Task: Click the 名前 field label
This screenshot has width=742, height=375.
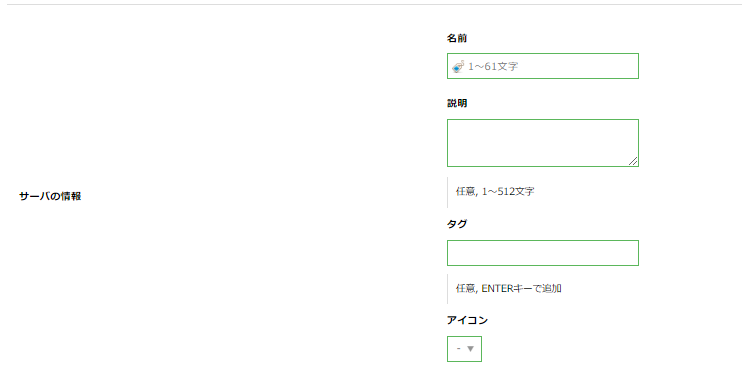Action: [x=457, y=38]
